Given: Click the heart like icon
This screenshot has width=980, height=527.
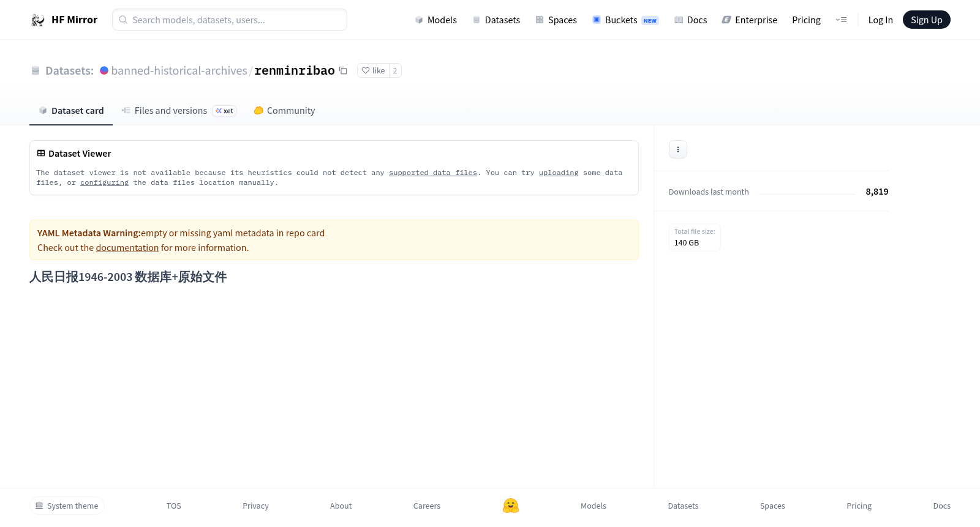Looking at the screenshot, I should pyautogui.click(x=366, y=70).
